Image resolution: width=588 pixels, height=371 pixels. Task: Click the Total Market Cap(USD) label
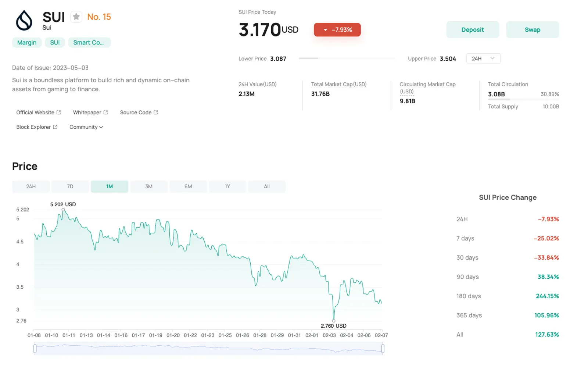tap(339, 84)
